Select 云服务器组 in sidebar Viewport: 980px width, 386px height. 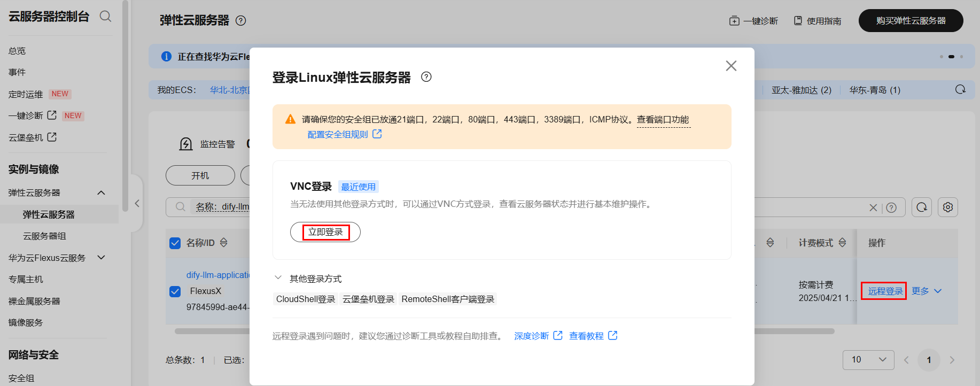[x=44, y=236]
